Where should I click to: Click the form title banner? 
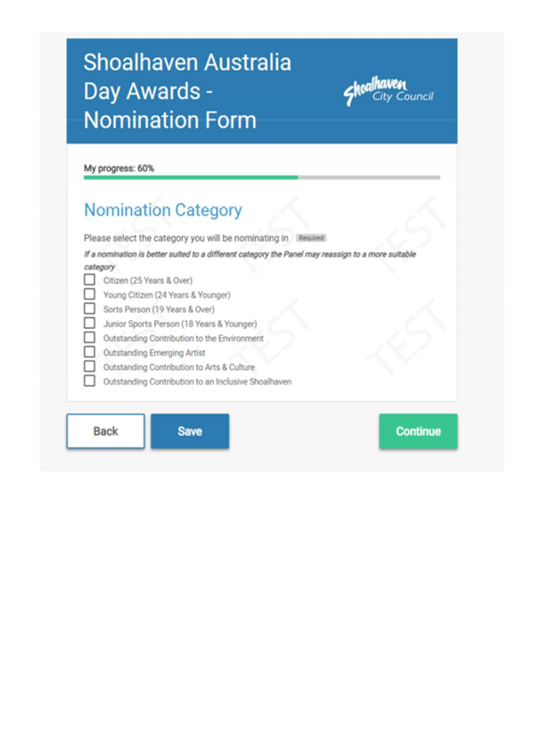[187, 89]
